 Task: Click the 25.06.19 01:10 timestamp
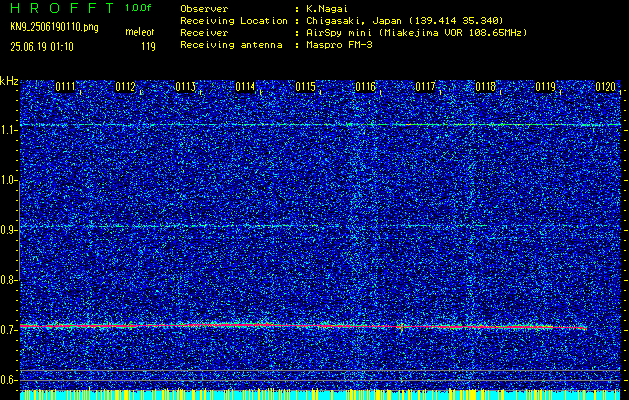pyautogui.click(x=42, y=47)
